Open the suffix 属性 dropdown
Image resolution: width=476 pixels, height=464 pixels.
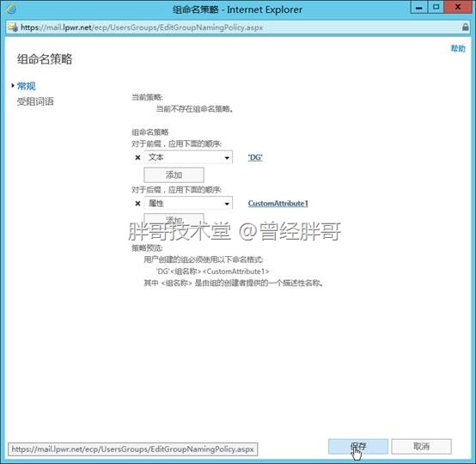click(188, 204)
